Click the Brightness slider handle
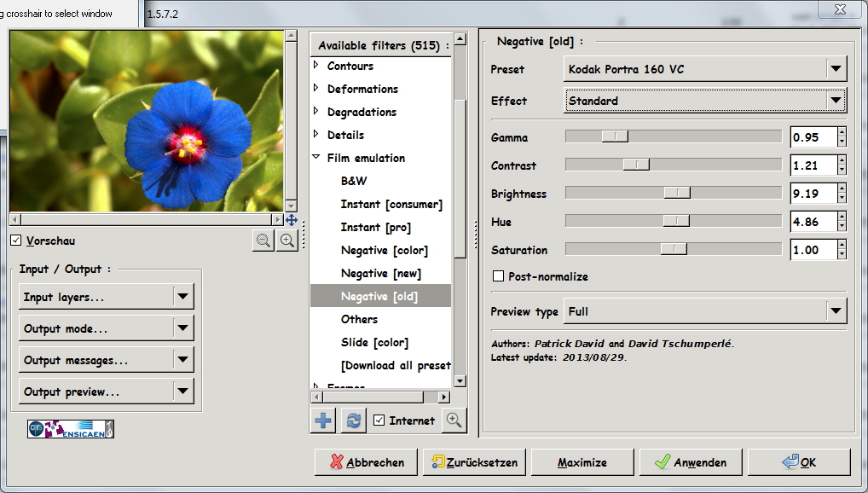Viewport: 868px width, 493px height. coord(677,192)
